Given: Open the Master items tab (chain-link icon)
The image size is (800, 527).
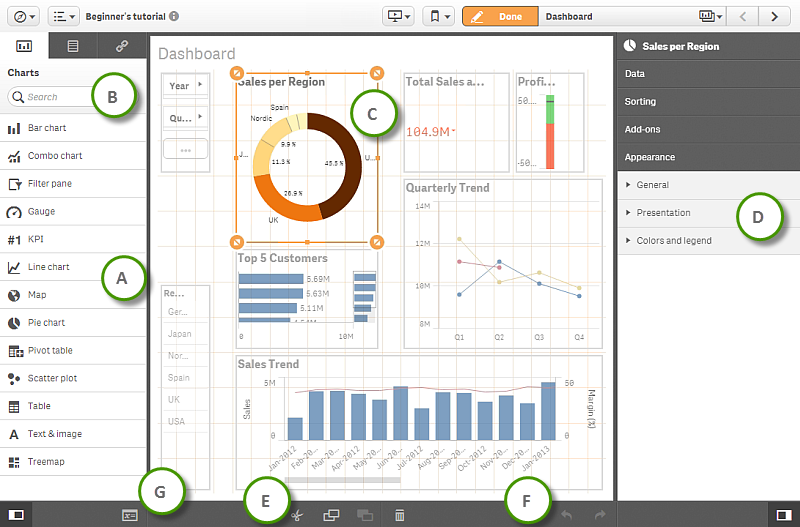Looking at the screenshot, I should pos(122,46).
